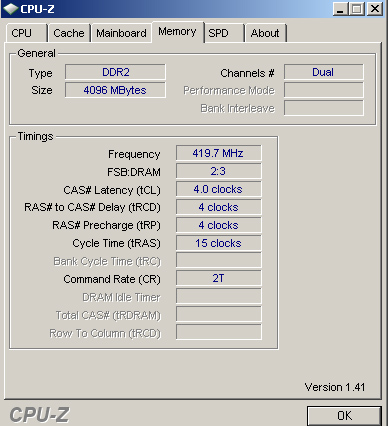The image size is (388, 426).
Task: Minimize the CPU-Z window
Action: [x=340, y=9]
